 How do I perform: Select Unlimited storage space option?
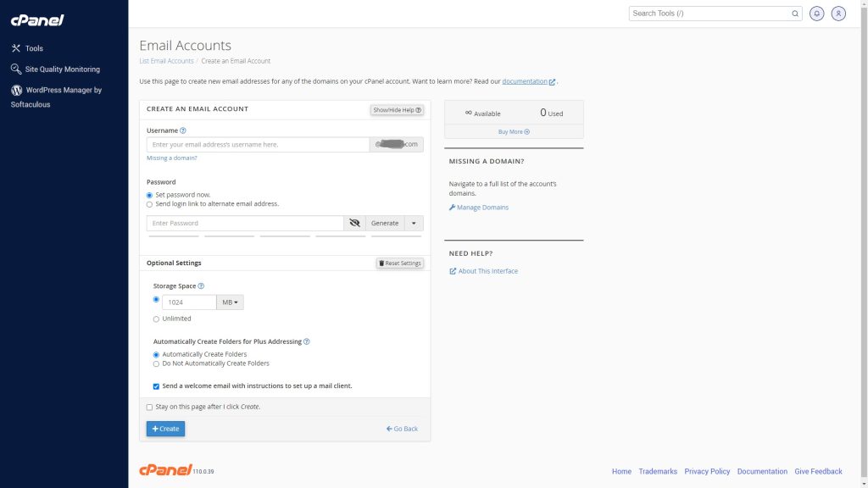(x=156, y=319)
